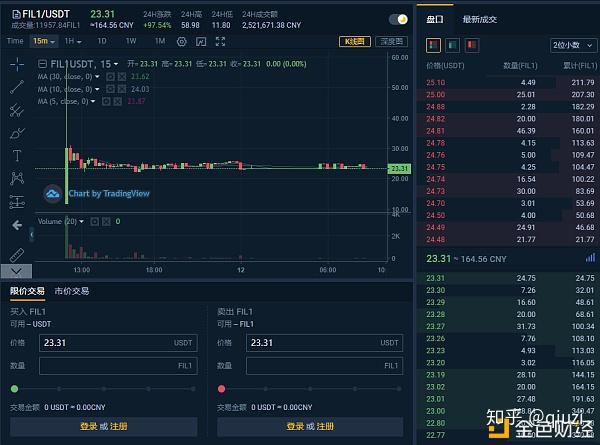Viewport: 600px width, 445px height.
Task: Select the text annotation tool
Action: [x=17, y=156]
